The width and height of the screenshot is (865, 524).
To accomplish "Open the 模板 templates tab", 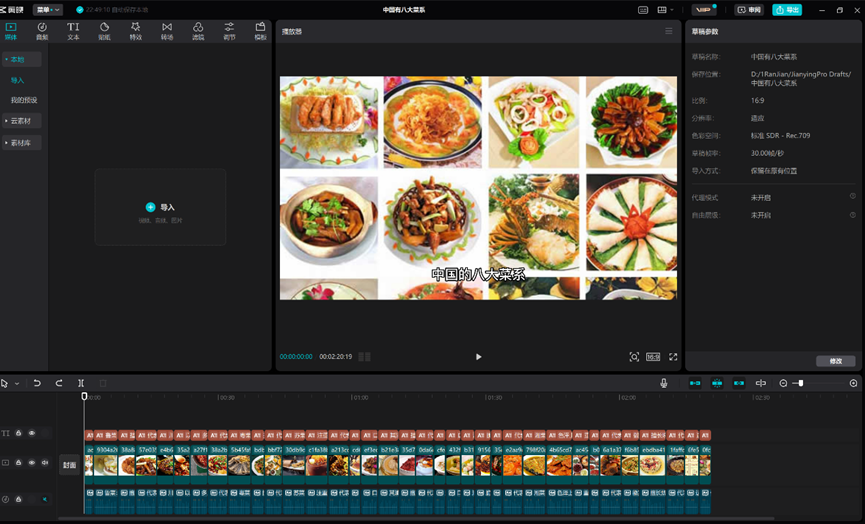I will click(260, 31).
